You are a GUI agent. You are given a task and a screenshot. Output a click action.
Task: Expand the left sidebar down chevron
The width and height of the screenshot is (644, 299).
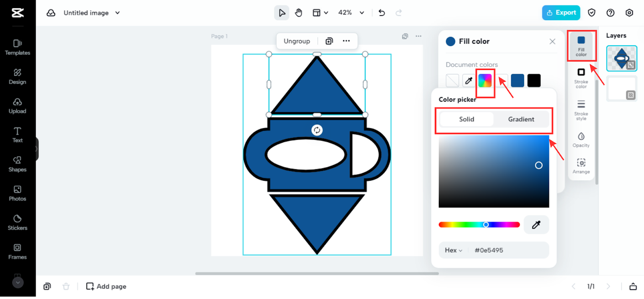tap(18, 282)
